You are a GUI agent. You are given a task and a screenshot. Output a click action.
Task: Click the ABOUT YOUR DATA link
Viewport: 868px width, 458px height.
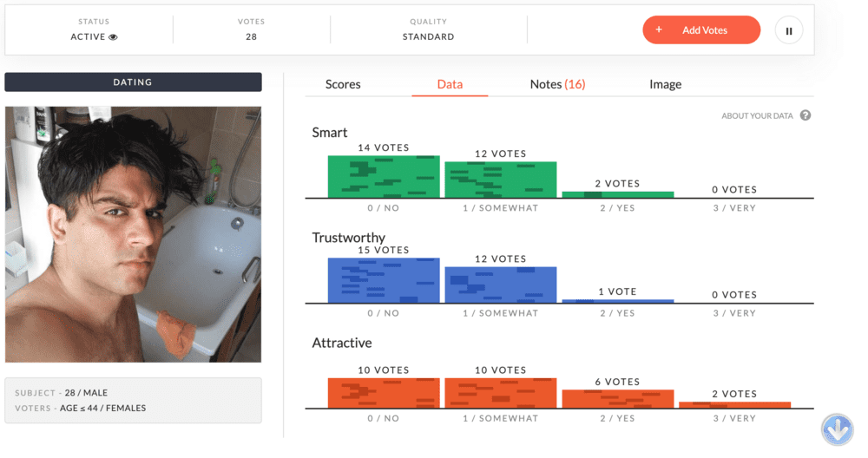pyautogui.click(x=757, y=116)
